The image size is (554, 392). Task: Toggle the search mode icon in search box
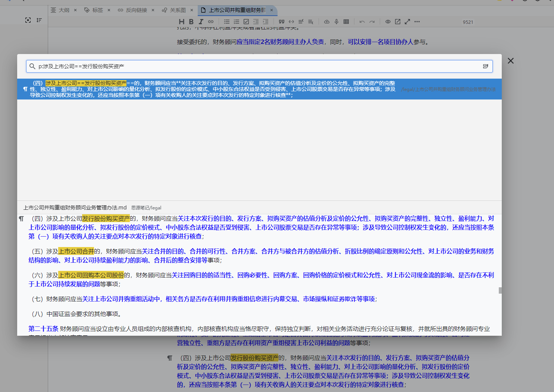click(485, 66)
